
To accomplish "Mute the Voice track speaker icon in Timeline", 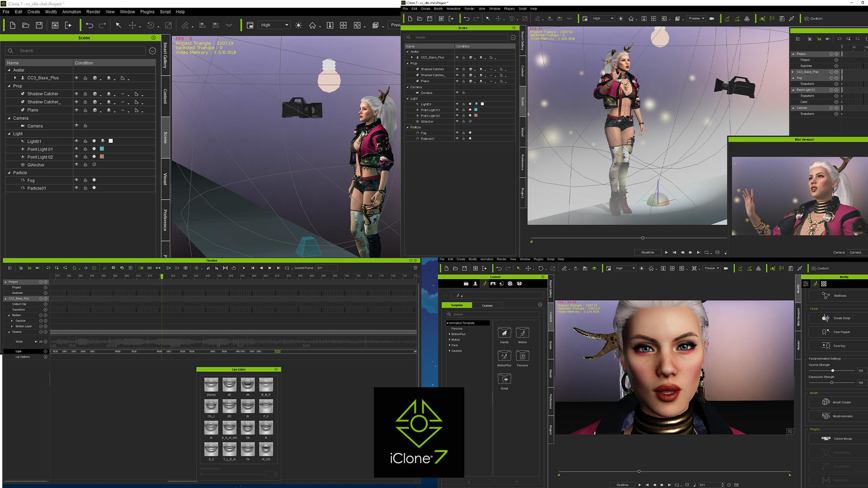I will point(36,342).
